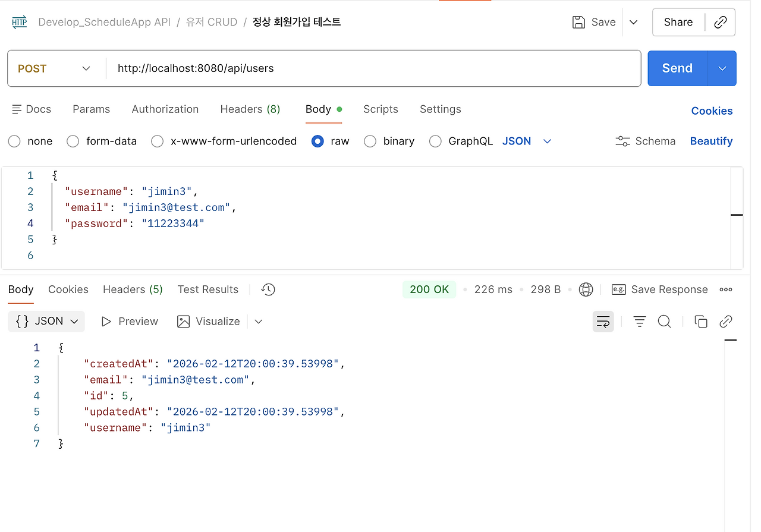Click the Docs icon in the request tabs
761x532 pixels.
point(17,109)
